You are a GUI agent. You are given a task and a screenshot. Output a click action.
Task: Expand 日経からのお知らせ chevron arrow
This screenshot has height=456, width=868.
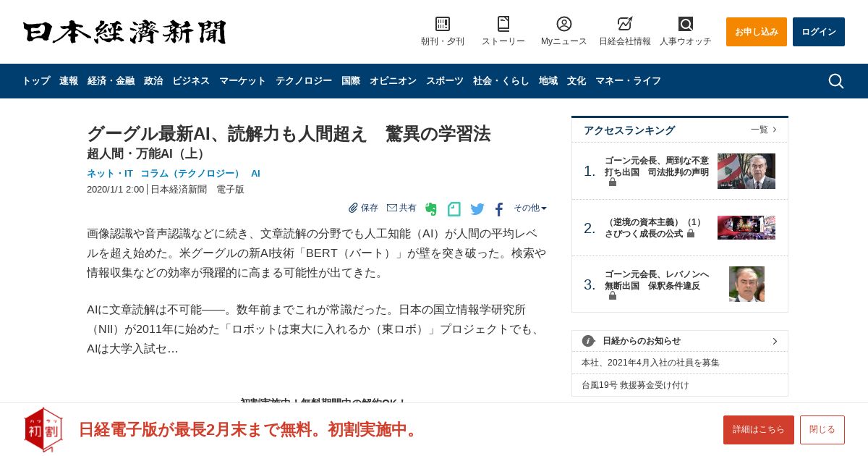(775, 341)
